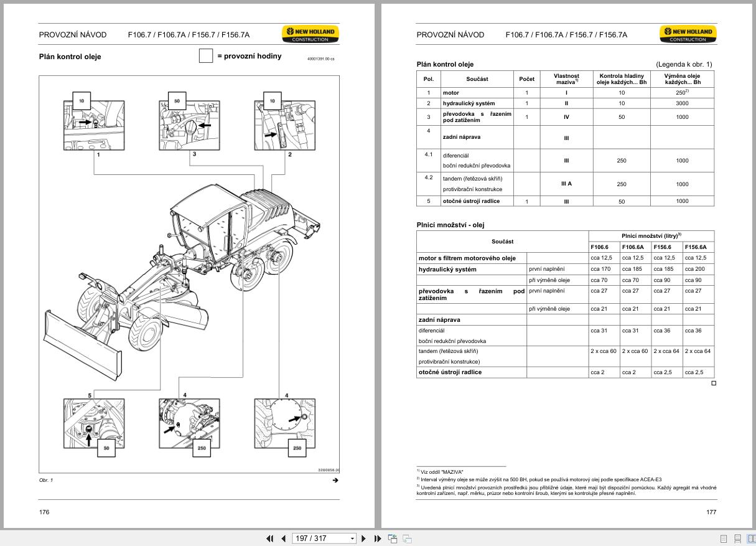The width and height of the screenshot is (756, 546).
Task: Go to the previous page
Action: pos(284,539)
